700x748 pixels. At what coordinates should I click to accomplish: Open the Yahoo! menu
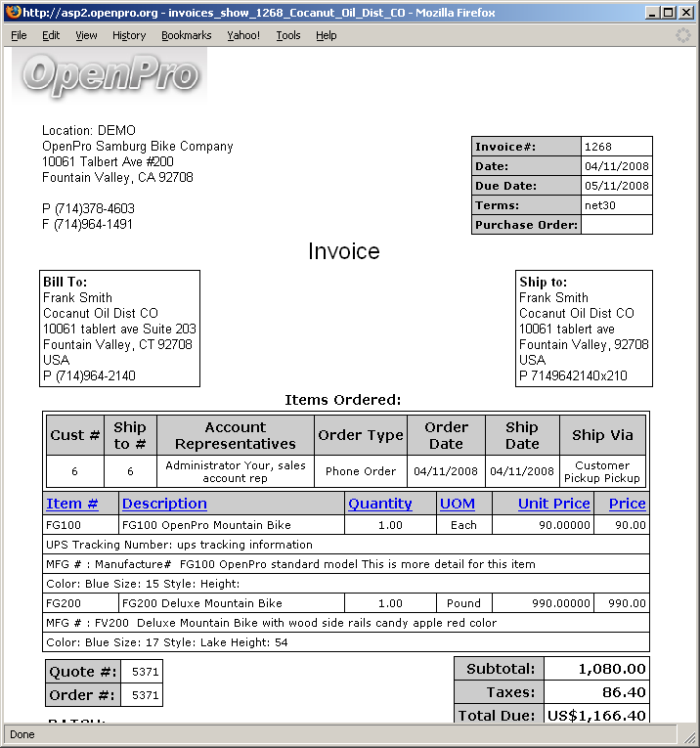(243, 35)
